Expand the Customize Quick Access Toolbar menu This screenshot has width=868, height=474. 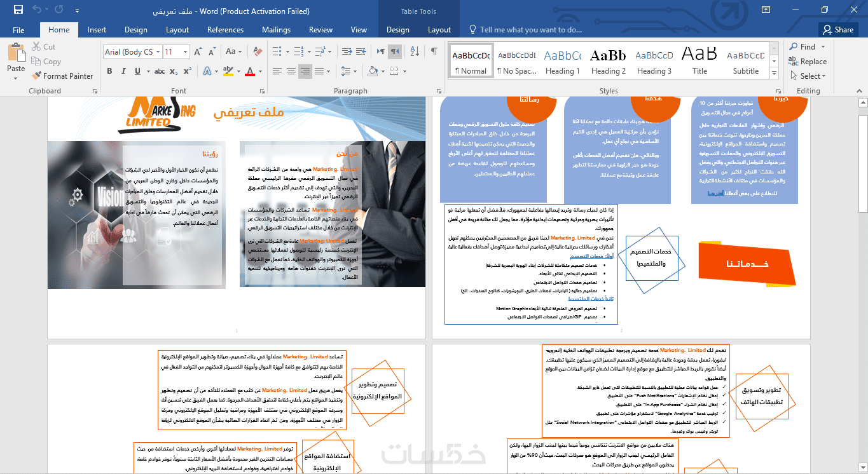76,10
